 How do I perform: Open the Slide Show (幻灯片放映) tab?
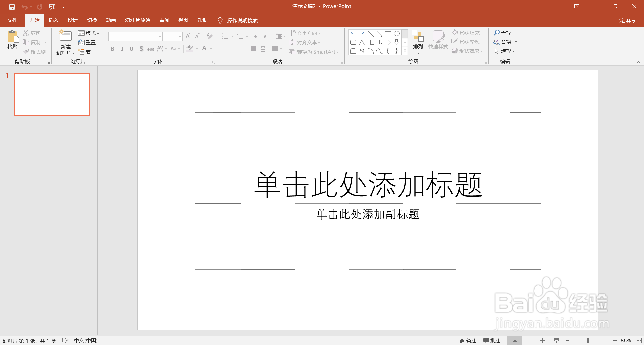click(138, 20)
